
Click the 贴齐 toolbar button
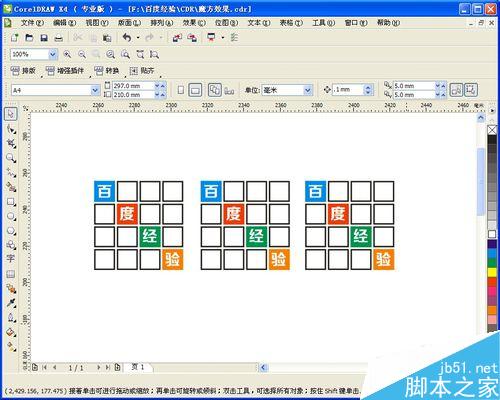tap(142, 71)
